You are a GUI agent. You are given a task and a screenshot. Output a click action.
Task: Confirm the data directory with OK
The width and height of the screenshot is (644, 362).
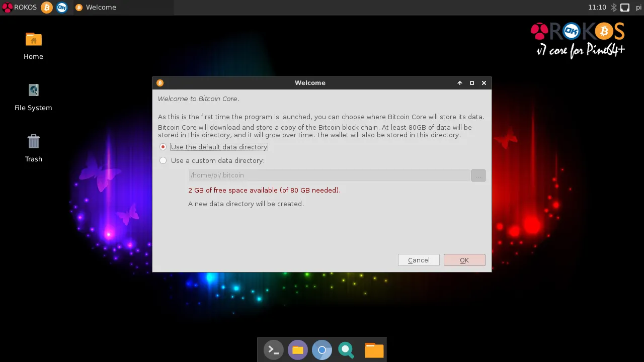[464, 260]
